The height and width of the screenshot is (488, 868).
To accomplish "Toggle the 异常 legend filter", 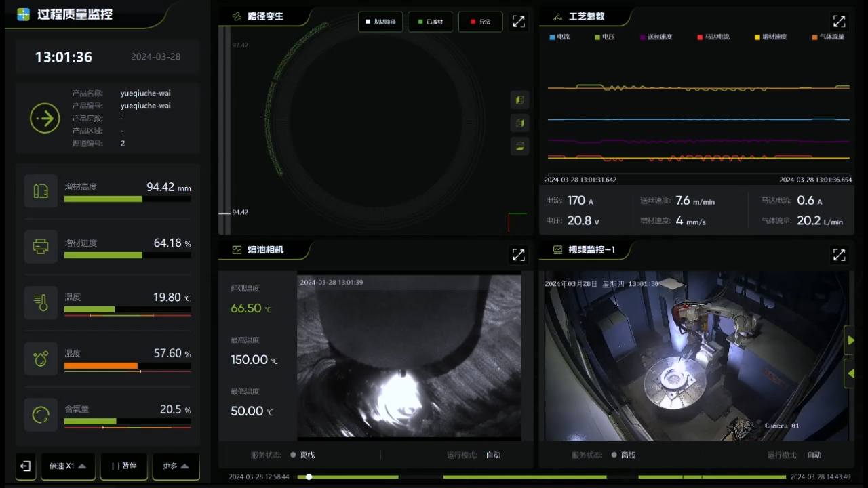I will [480, 22].
